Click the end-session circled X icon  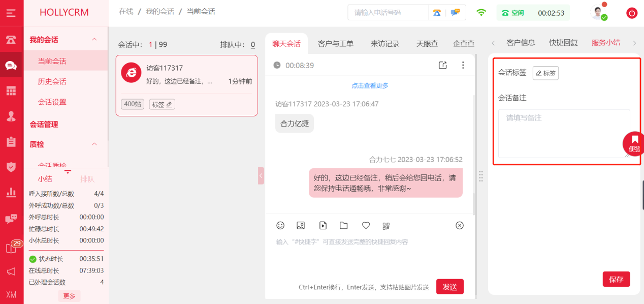point(460,225)
